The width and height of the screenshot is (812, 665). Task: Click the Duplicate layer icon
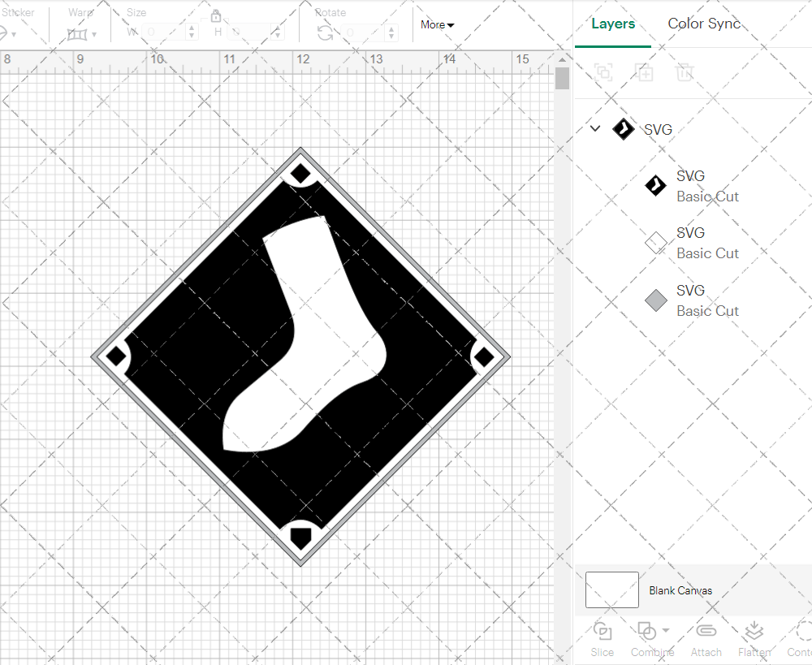[x=645, y=72]
